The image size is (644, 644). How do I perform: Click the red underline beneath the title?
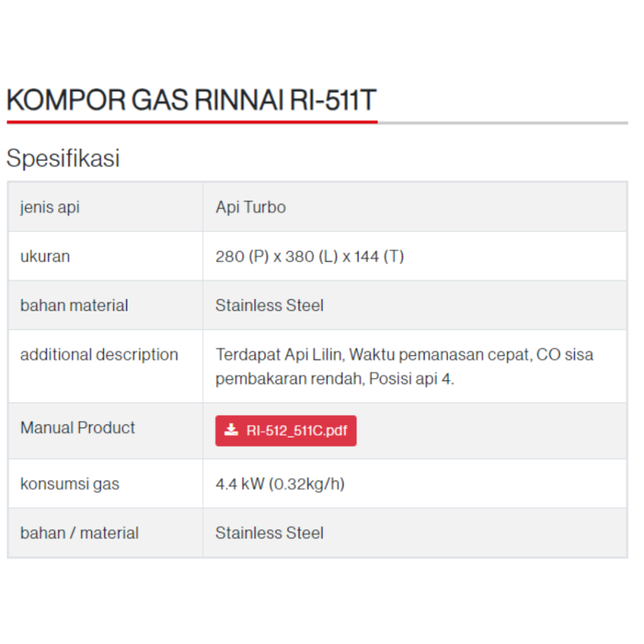click(192, 122)
